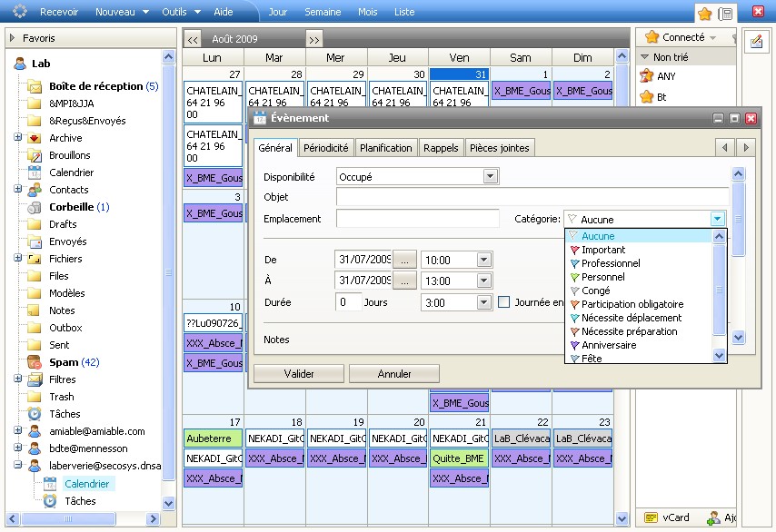Viewport: 776px width, 532px height.
Task: Click the Contacts icon in sidebar
Action: 35,190
